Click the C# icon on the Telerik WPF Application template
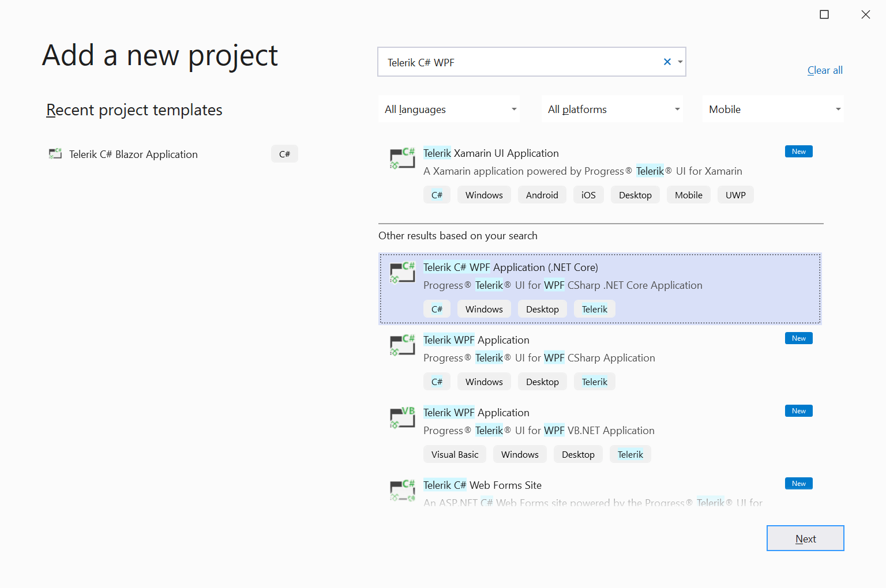This screenshot has width=886, height=588. pyautogui.click(x=402, y=345)
